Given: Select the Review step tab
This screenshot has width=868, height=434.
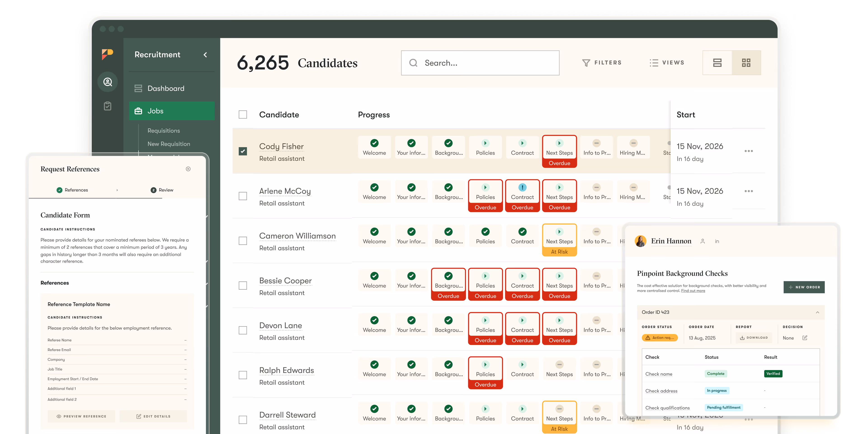Looking at the screenshot, I should pyautogui.click(x=162, y=190).
